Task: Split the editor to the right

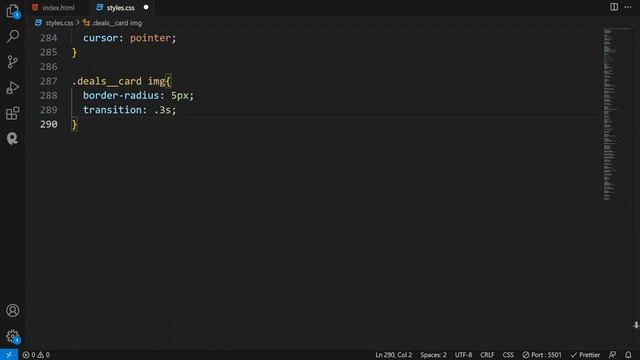Action: coord(614,7)
